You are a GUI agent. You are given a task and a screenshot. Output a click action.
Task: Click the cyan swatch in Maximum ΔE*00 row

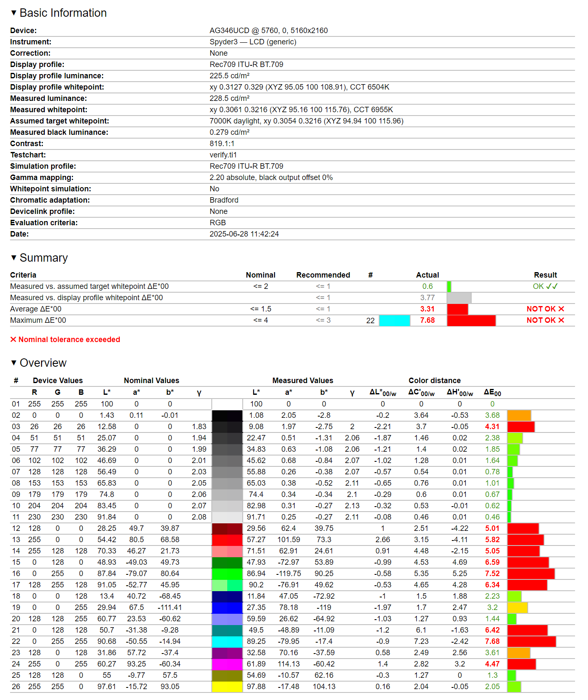click(394, 320)
